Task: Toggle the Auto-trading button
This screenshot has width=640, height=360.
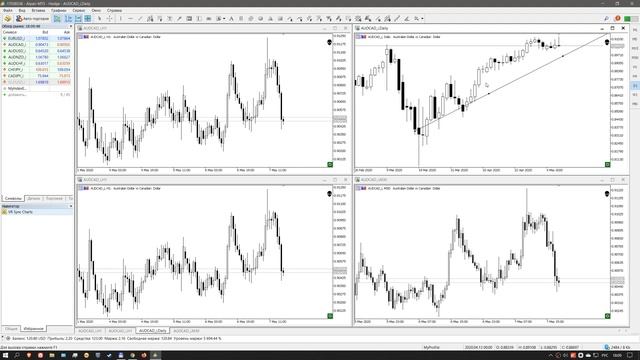Action: (33, 19)
